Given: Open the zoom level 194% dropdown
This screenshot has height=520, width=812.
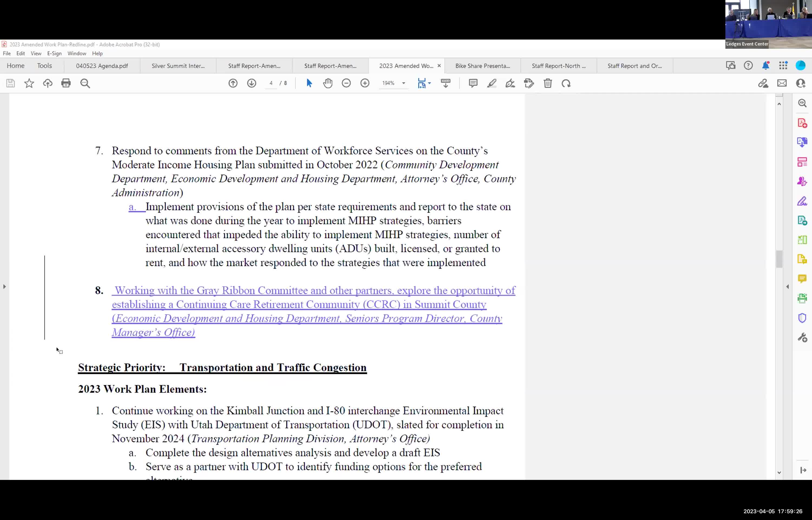Looking at the screenshot, I should click(404, 83).
